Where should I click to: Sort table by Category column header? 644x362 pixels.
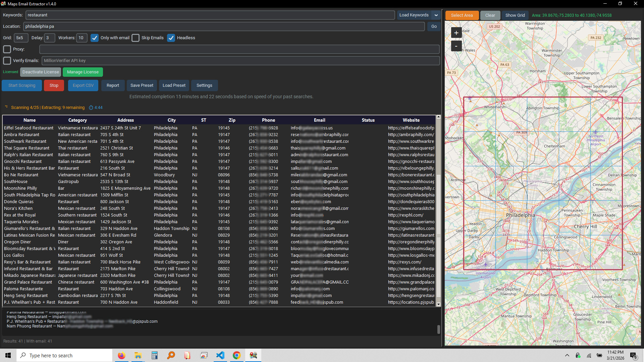(77, 120)
